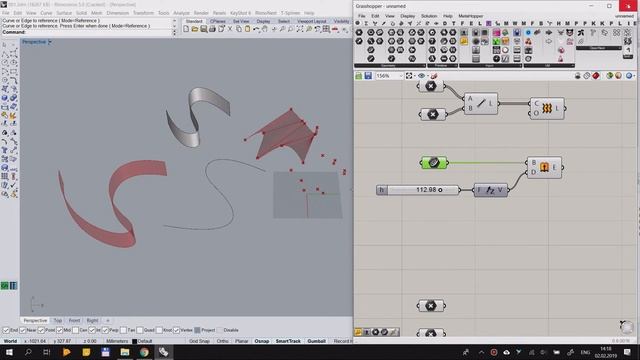640x360 pixels.
Task: Open the Grasshopper Display menu
Action: tap(407, 16)
